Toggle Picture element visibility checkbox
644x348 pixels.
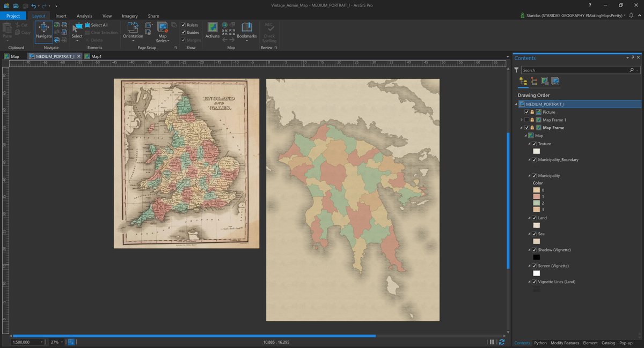coord(526,112)
